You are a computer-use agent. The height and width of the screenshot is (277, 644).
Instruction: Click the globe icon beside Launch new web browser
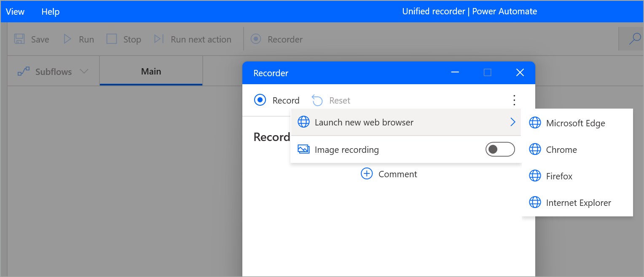(303, 122)
